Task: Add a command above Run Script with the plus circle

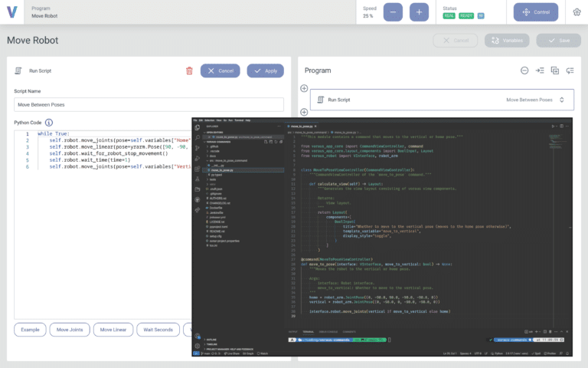Action: coord(304,88)
